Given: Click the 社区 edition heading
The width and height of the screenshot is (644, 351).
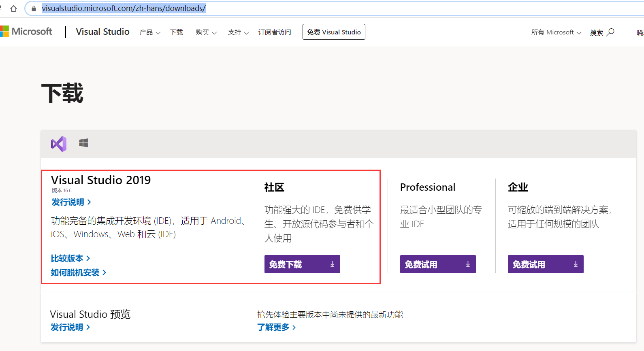Looking at the screenshot, I should (274, 187).
